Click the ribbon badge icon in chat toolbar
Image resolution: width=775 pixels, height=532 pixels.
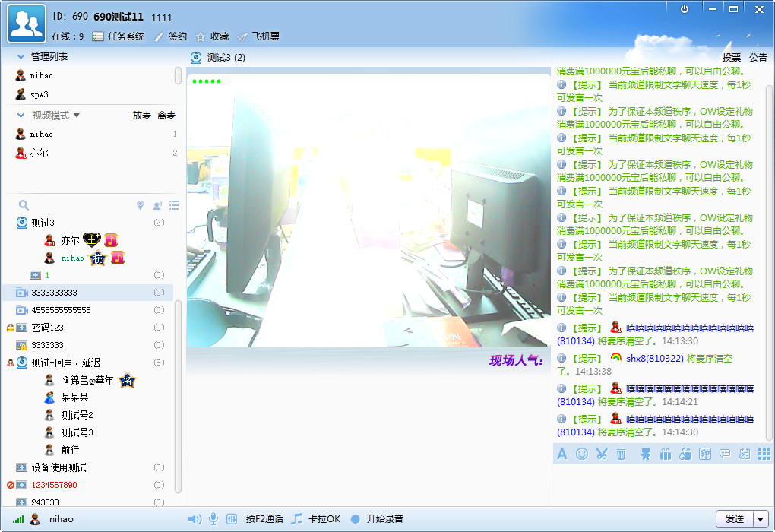click(x=646, y=454)
